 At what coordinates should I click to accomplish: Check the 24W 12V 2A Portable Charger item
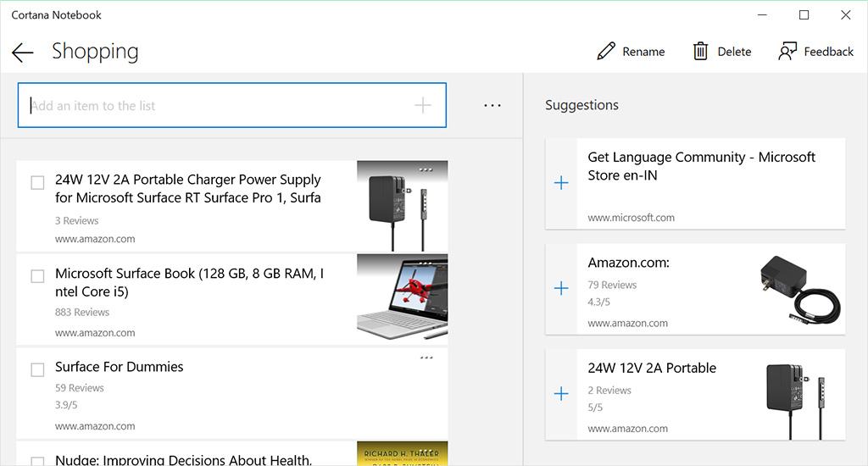point(37,183)
